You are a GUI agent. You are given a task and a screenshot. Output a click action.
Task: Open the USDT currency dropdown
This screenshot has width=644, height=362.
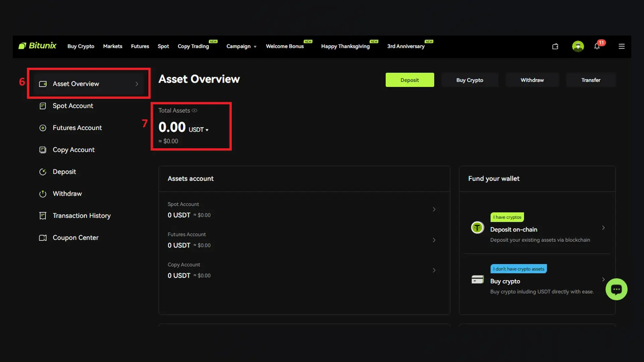point(199,130)
